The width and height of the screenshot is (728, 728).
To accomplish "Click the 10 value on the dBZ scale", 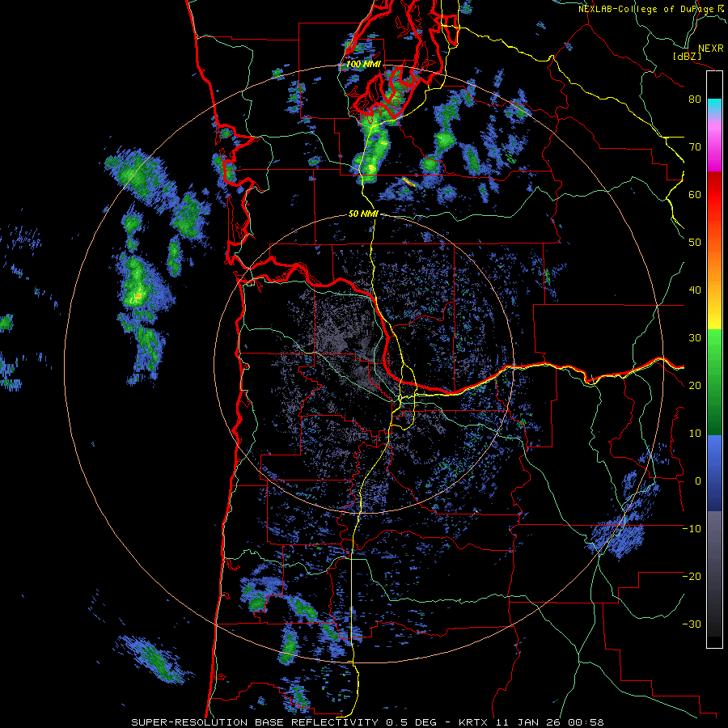I will pyautogui.click(x=695, y=434).
